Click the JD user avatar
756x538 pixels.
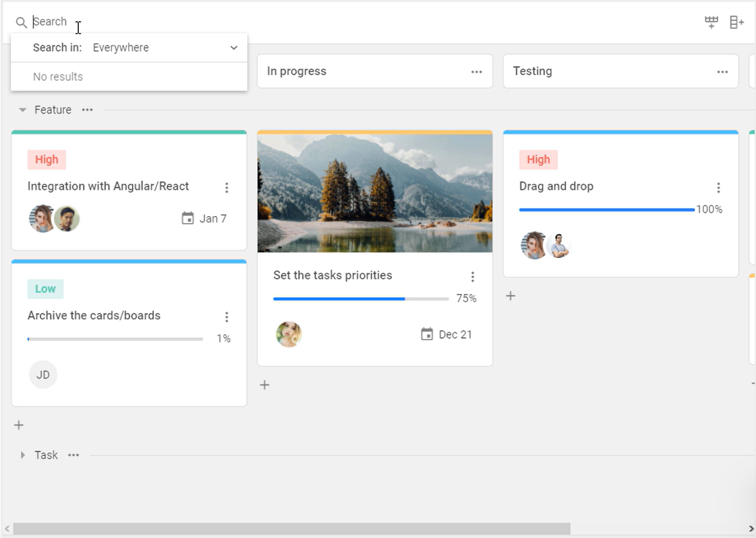pos(43,374)
